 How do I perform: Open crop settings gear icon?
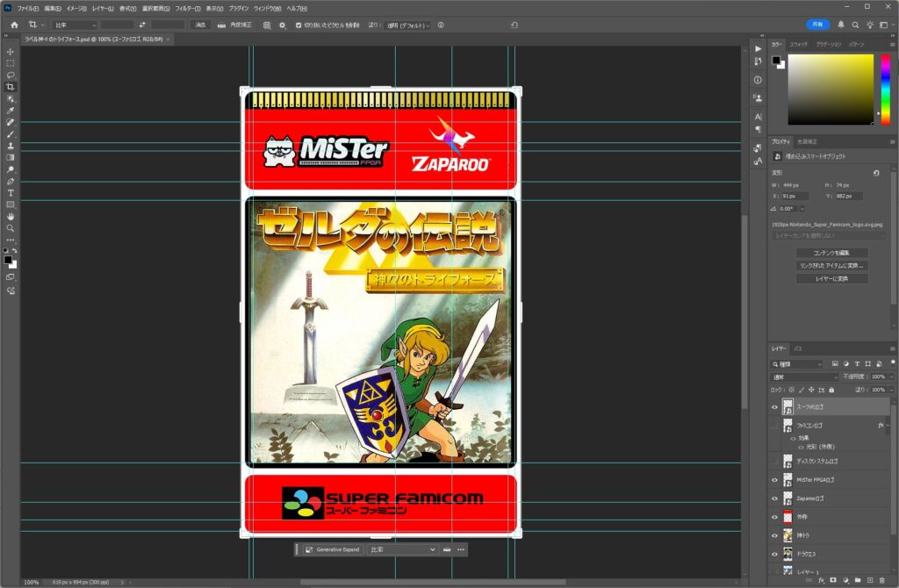tap(282, 25)
